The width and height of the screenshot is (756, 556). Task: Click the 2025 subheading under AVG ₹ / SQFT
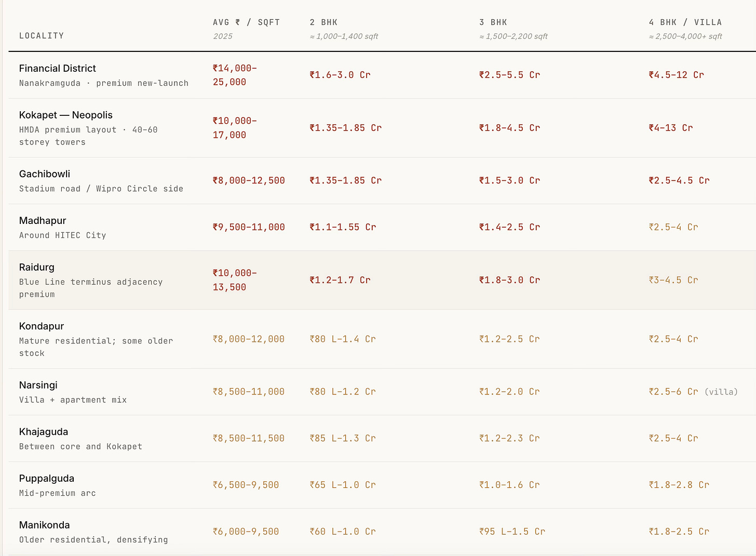pos(223,36)
